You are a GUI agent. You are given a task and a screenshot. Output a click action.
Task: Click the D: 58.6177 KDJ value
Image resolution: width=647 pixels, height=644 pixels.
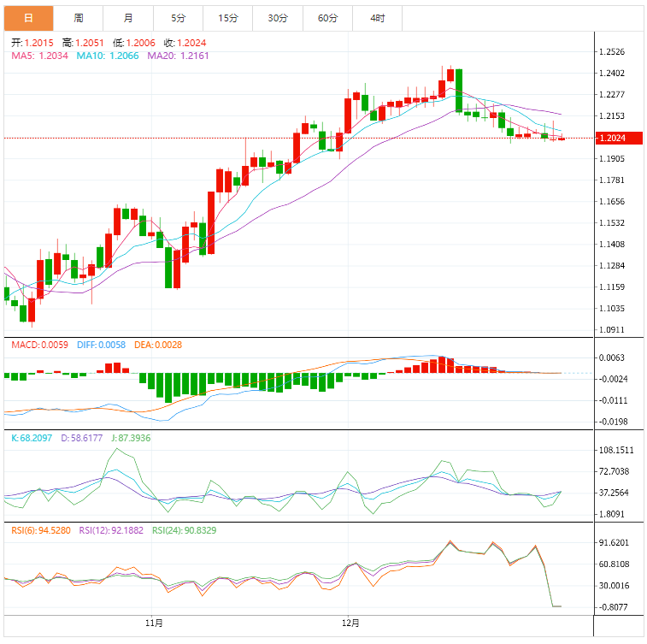[82, 438]
